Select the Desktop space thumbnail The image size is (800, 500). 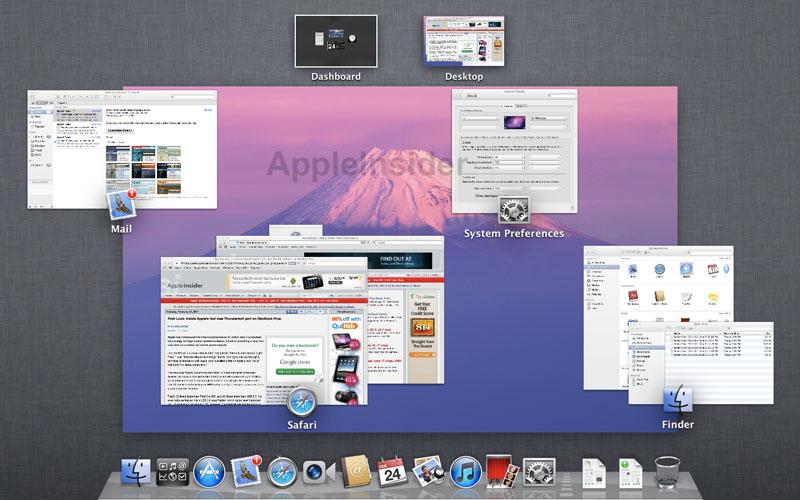(463, 41)
